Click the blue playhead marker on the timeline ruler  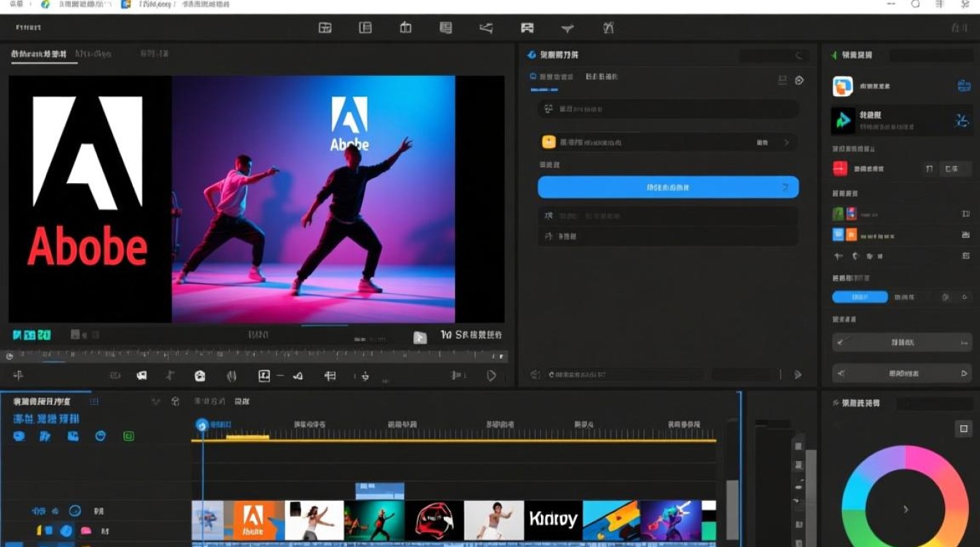(202, 425)
